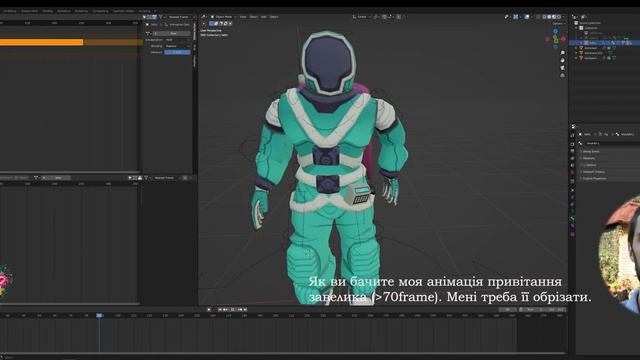Click the pan hand icon in viewport
The image size is (640, 360).
562,60
